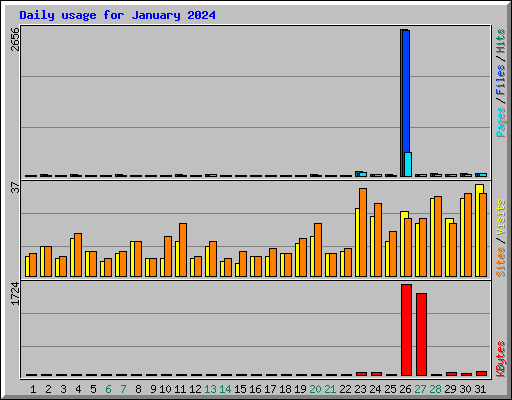
Task: Click the red KBytes legend label
Action: pos(501,359)
